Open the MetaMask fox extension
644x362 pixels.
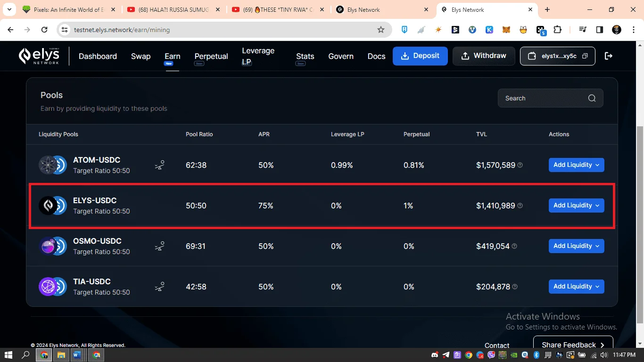(x=506, y=30)
